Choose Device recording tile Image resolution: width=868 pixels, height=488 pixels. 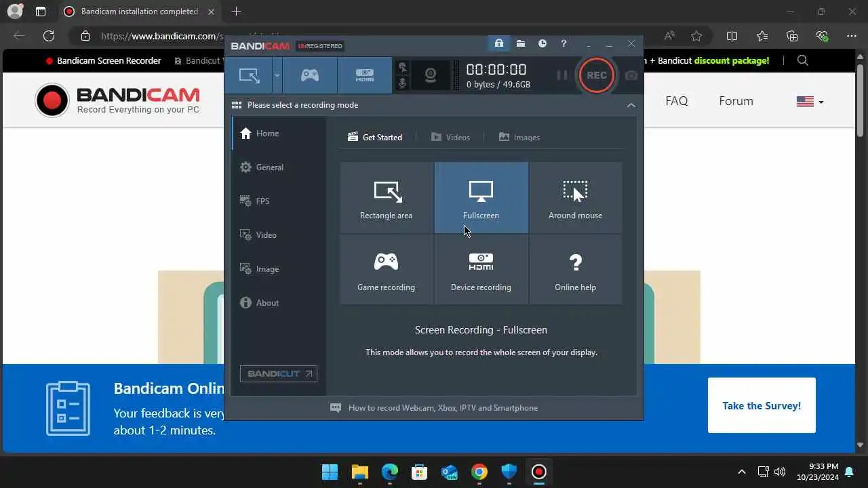pos(481,270)
